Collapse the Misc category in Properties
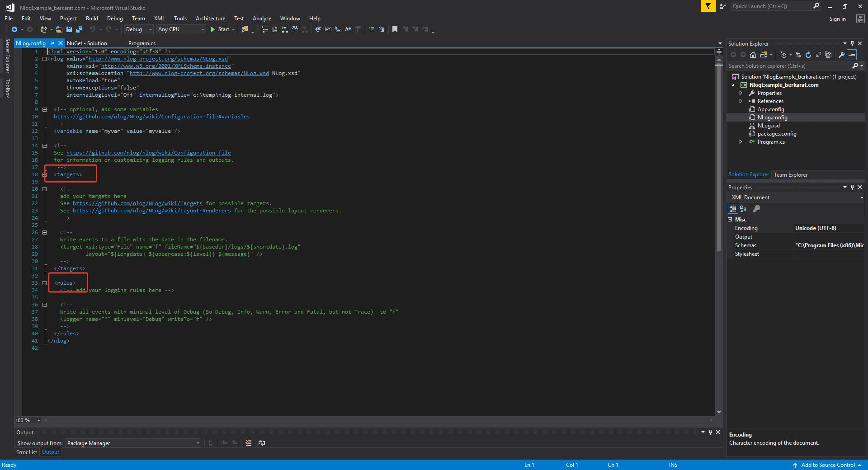The image size is (868, 470). 730,220
